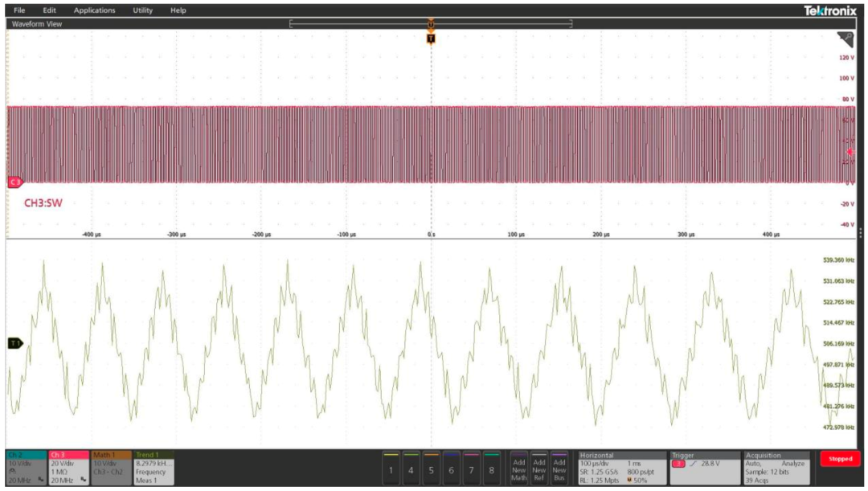Click the zoom icon in waveform corner
868x491 pixels.
(845, 39)
